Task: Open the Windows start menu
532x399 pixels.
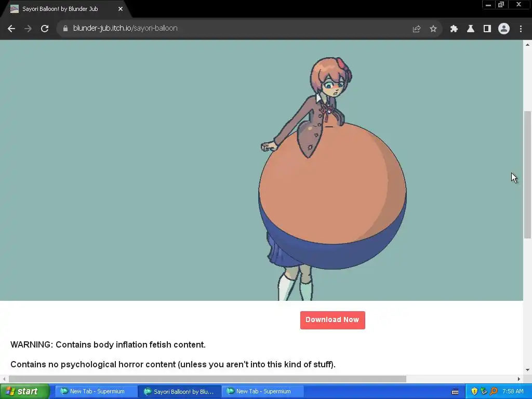Action: [x=25, y=391]
